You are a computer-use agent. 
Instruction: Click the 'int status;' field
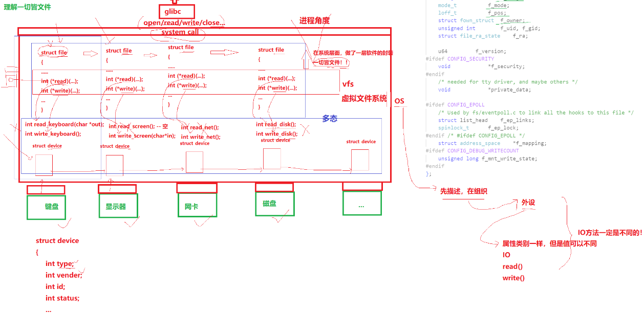point(62,298)
